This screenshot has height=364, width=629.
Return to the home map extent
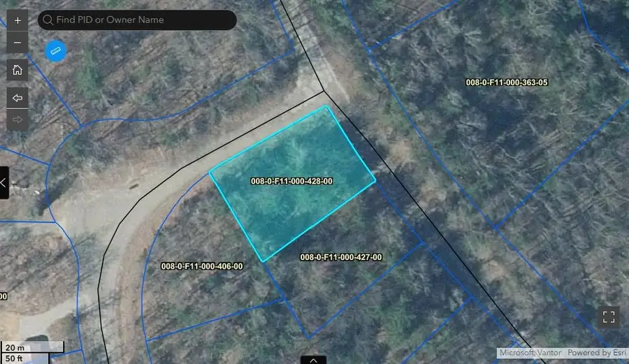(x=17, y=70)
